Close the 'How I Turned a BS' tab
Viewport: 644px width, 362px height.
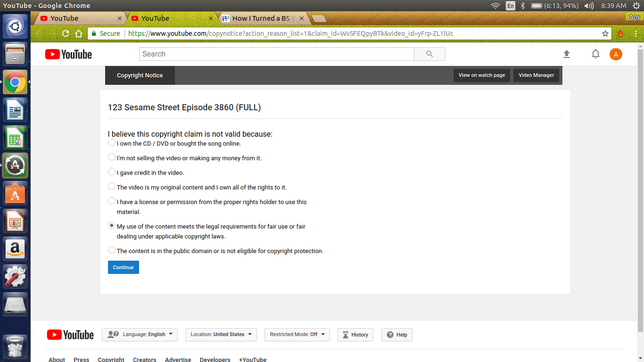(302, 18)
